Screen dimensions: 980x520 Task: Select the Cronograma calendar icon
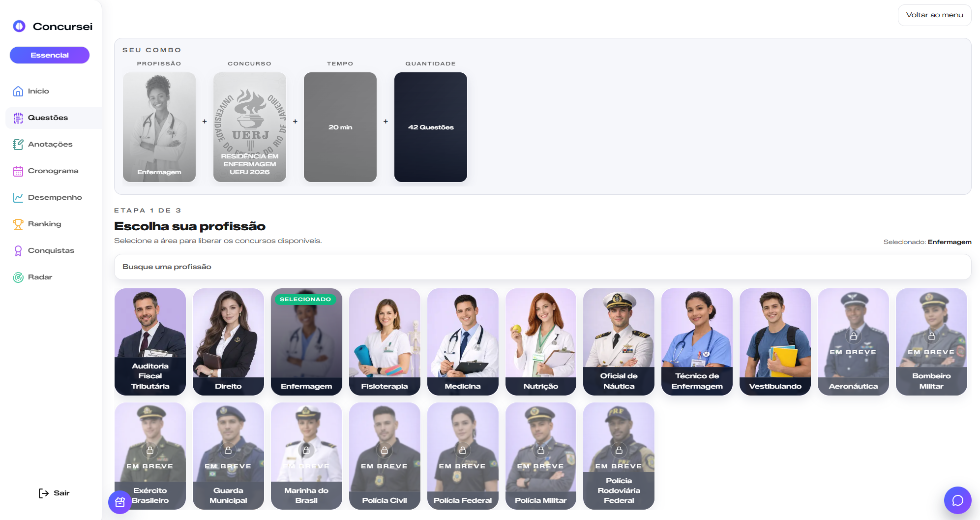pos(18,171)
